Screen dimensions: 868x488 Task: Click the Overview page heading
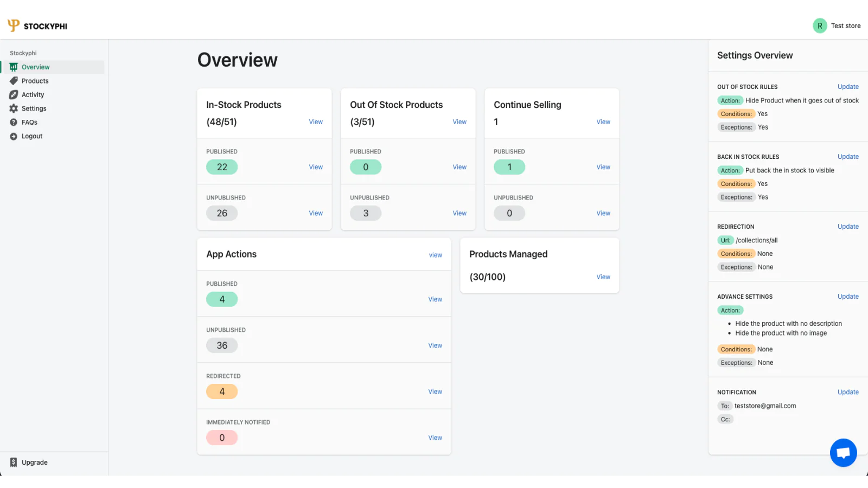point(238,60)
